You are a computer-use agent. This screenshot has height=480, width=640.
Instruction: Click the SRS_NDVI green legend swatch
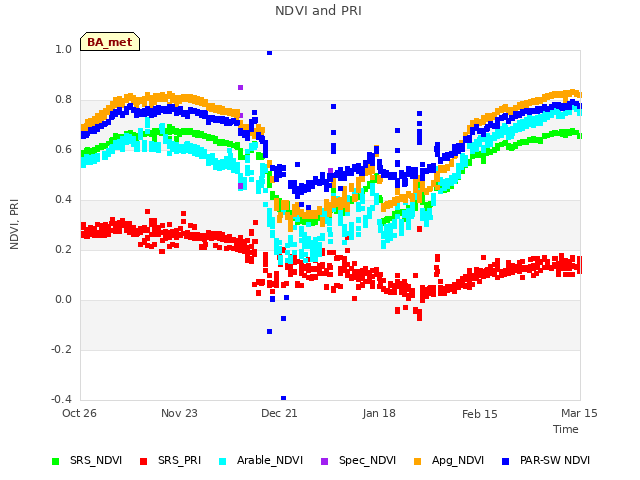point(56,461)
